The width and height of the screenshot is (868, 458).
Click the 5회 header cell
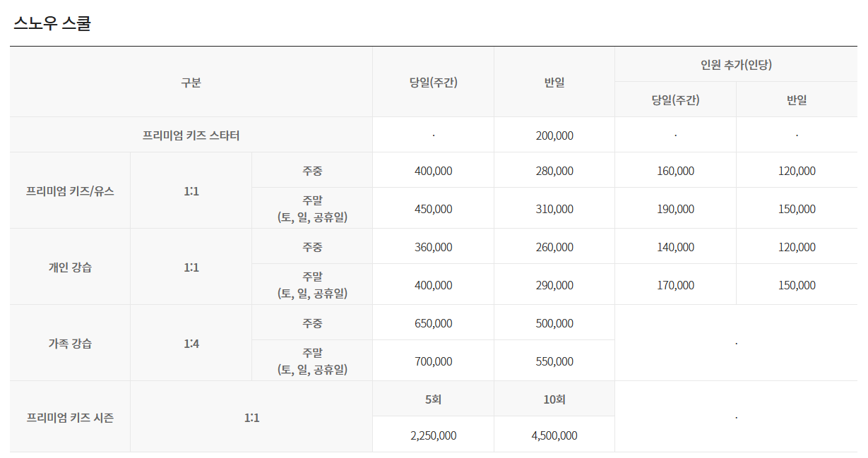click(433, 398)
